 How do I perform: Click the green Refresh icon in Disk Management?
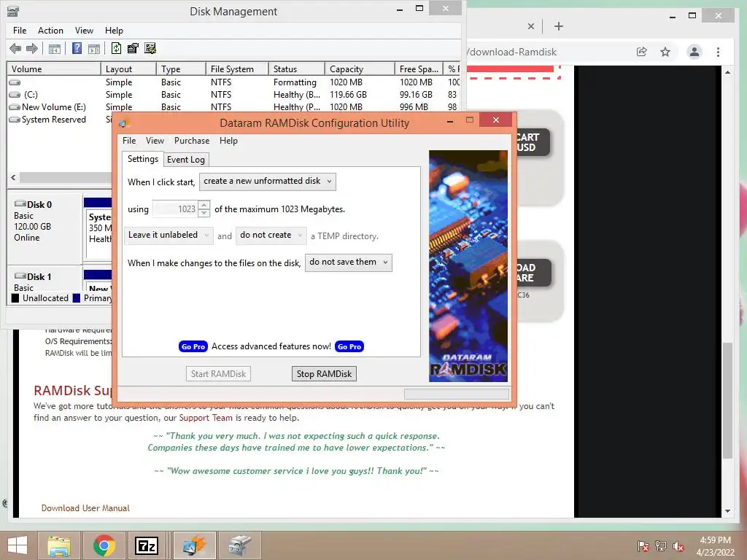(x=116, y=48)
